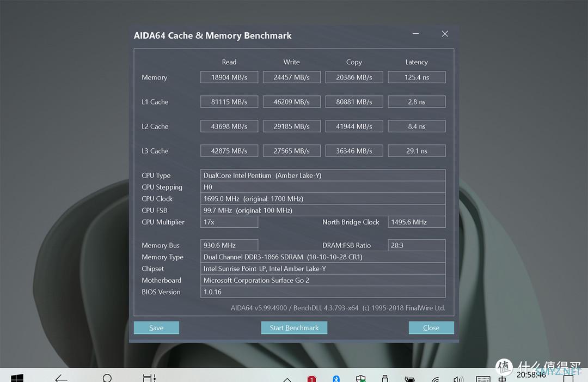This screenshot has width=588, height=382.
Task: Click Memory Type field DDR3-1866 SDRAM
Action: [323, 257]
